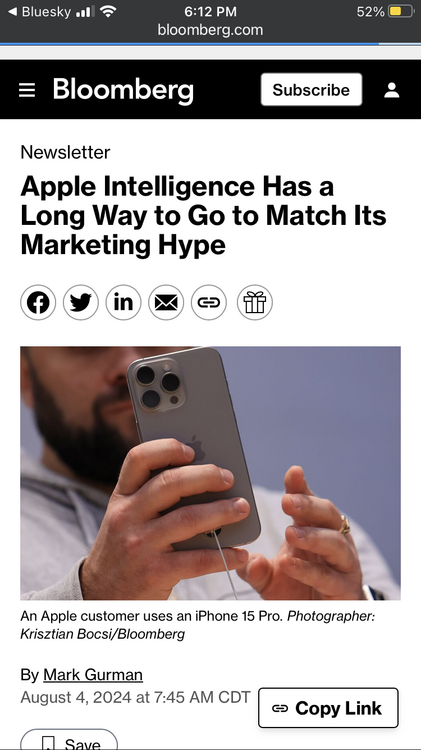
Task: Open the Newsletter section label
Action: pos(65,152)
